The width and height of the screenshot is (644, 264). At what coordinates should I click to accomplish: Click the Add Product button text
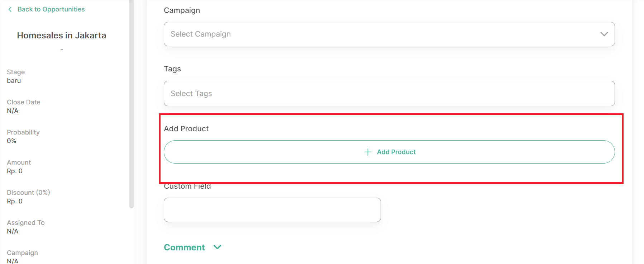(x=396, y=152)
